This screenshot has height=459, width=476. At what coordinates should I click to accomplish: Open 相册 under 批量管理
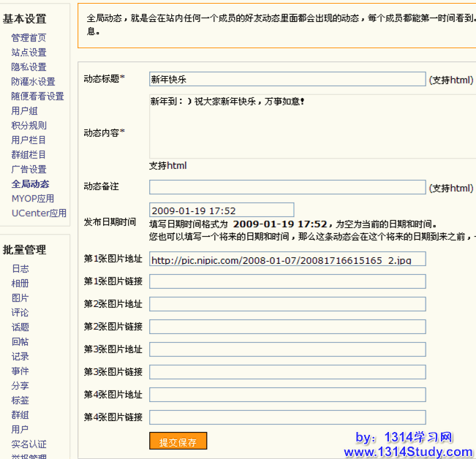point(20,284)
